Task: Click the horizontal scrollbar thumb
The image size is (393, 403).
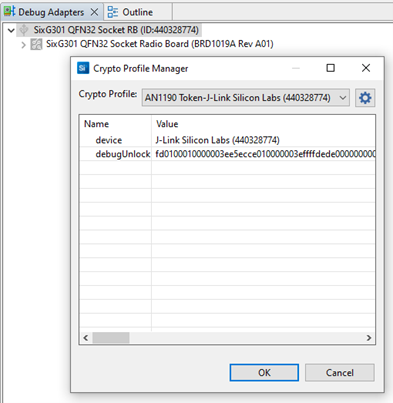Action: pyautogui.click(x=111, y=338)
